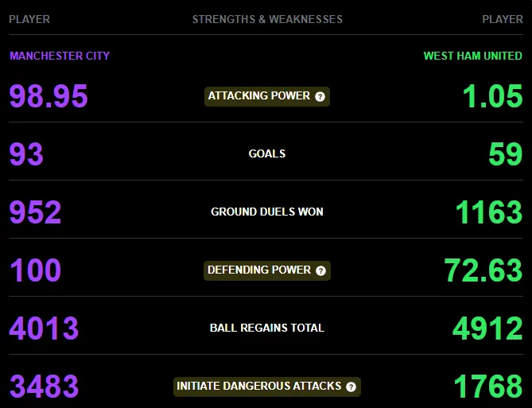532x408 pixels.
Task: Click the left Player column header
Action: pos(29,19)
